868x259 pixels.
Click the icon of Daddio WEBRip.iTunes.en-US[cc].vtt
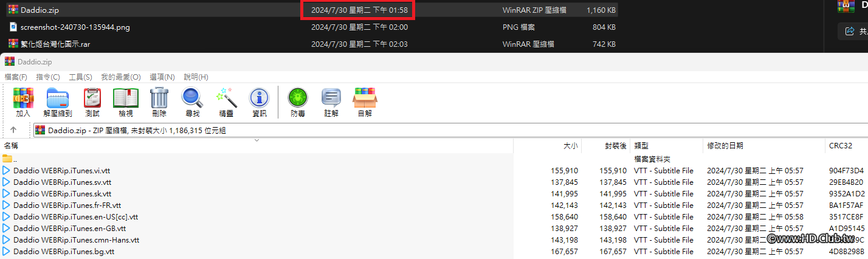click(7, 216)
